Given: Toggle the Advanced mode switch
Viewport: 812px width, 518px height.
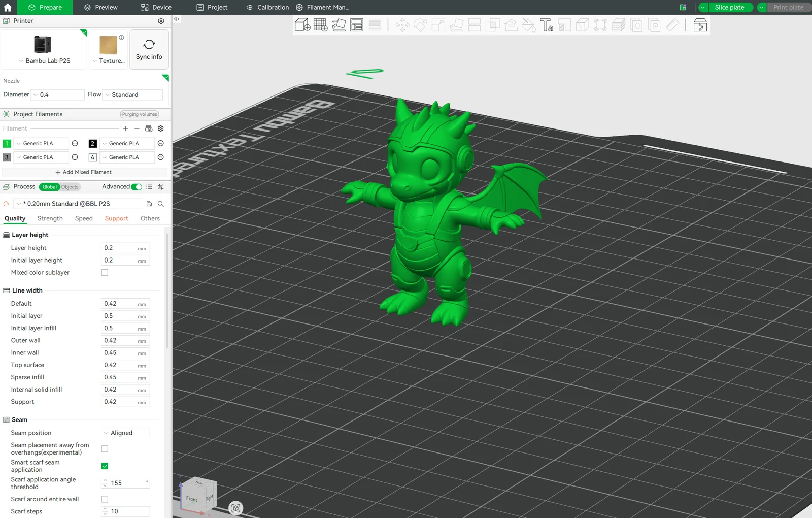Looking at the screenshot, I should click(137, 187).
